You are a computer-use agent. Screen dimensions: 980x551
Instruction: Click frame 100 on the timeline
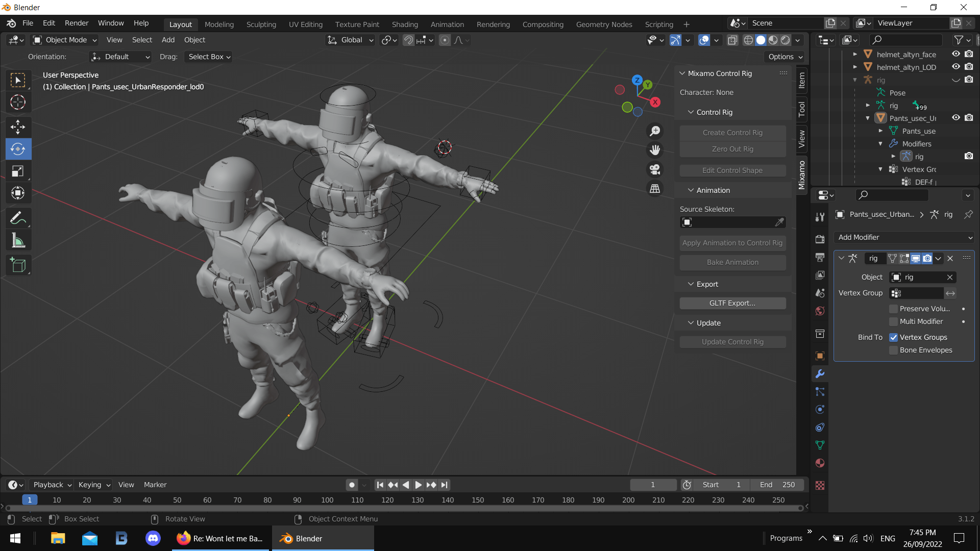[x=327, y=500]
